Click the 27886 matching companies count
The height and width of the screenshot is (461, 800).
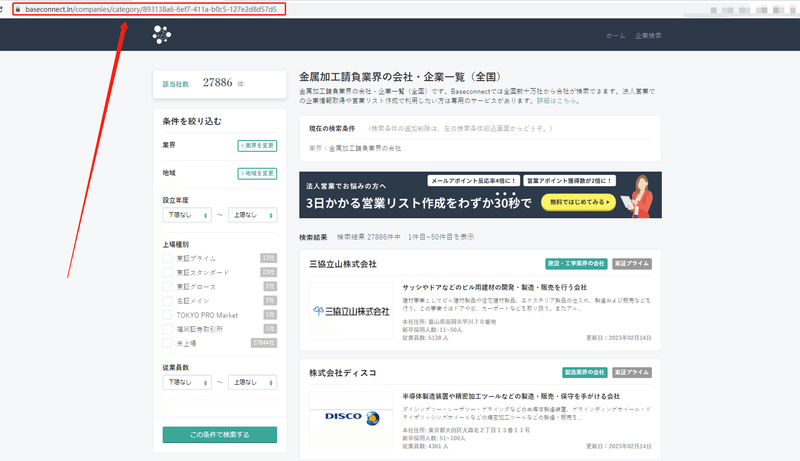pos(217,83)
